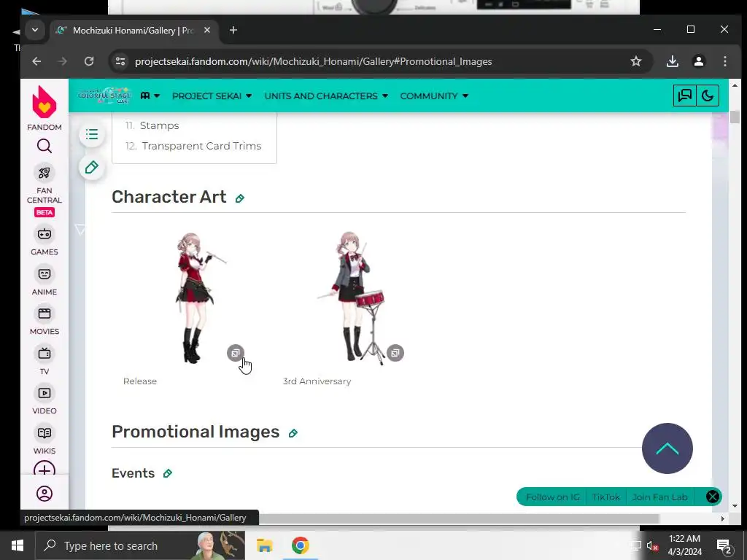Open Chrome's three-dot menu
The image size is (747, 560).
pos(725,61)
